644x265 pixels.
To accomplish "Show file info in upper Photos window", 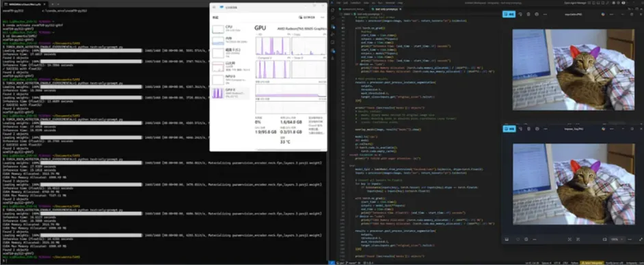I will (x=537, y=14).
